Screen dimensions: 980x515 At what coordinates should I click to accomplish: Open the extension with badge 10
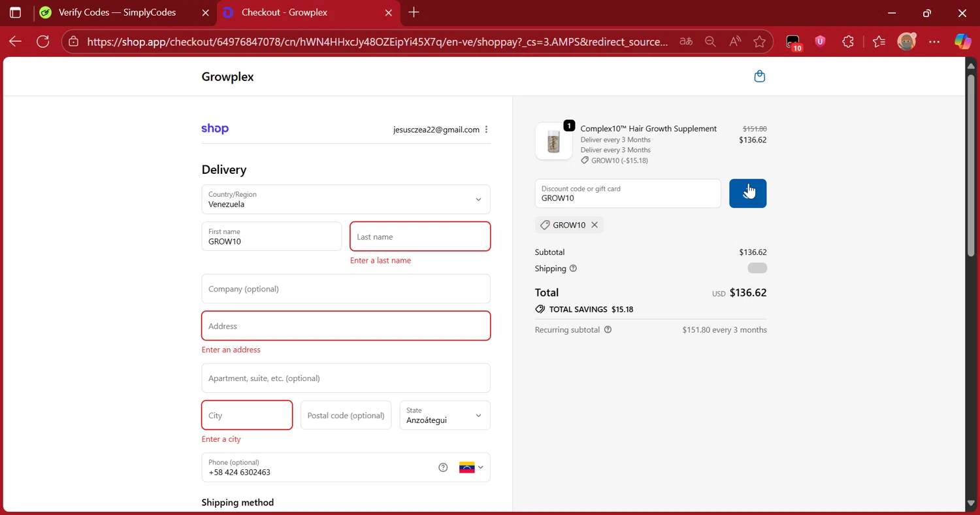(793, 42)
